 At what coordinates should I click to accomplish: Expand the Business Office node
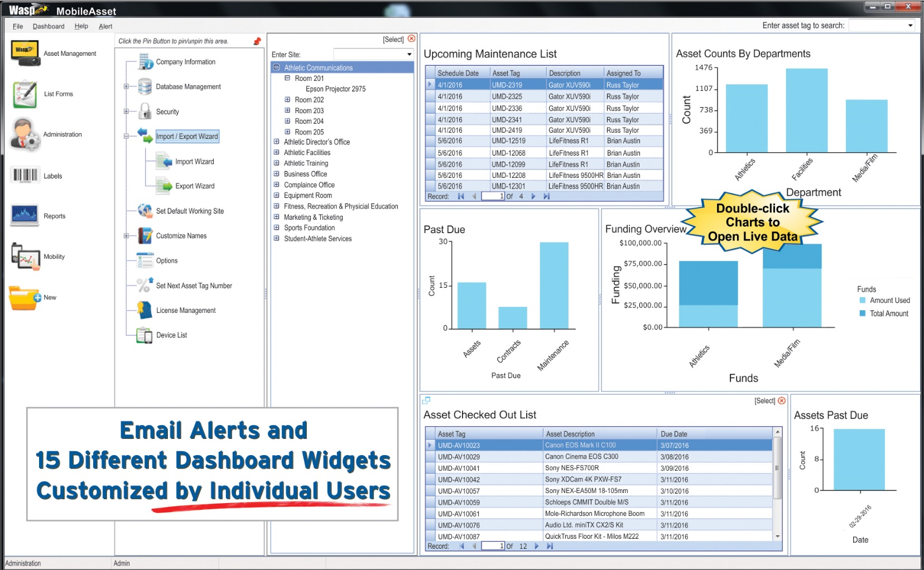pos(276,174)
